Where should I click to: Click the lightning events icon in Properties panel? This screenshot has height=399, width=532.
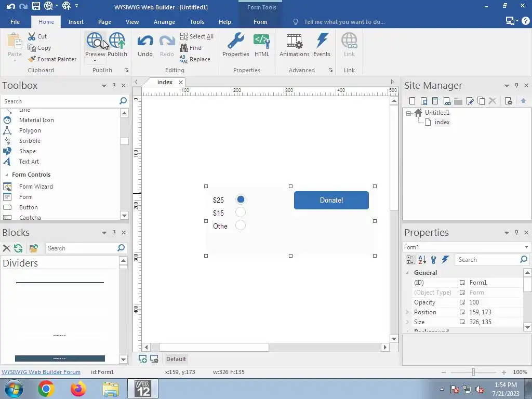point(445,260)
